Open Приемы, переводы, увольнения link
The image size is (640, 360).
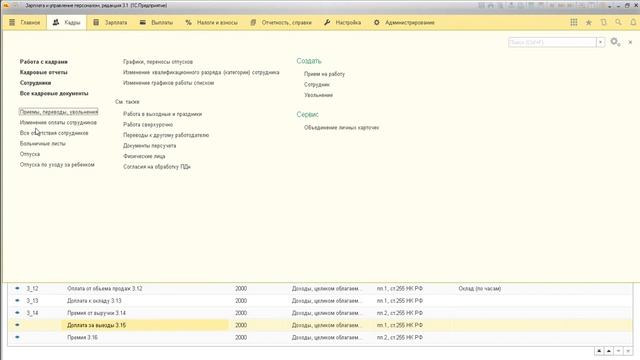(x=59, y=112)
